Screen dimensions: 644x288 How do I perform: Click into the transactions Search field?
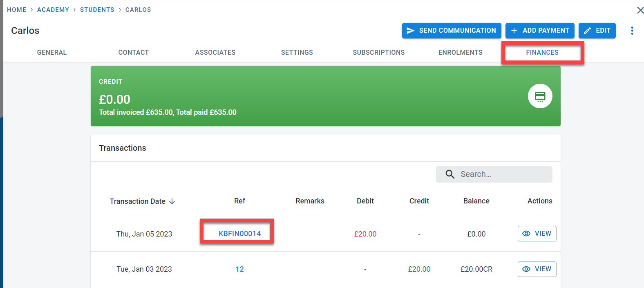503,174
